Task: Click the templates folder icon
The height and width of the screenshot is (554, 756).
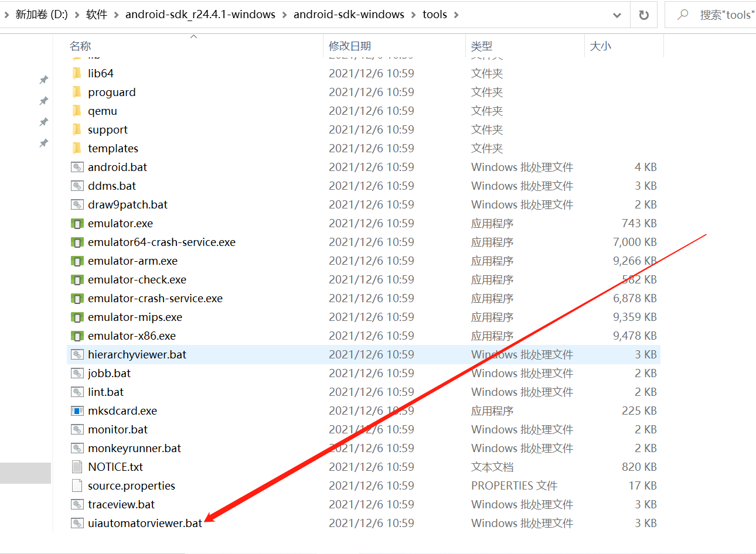Action: point(77,148)
